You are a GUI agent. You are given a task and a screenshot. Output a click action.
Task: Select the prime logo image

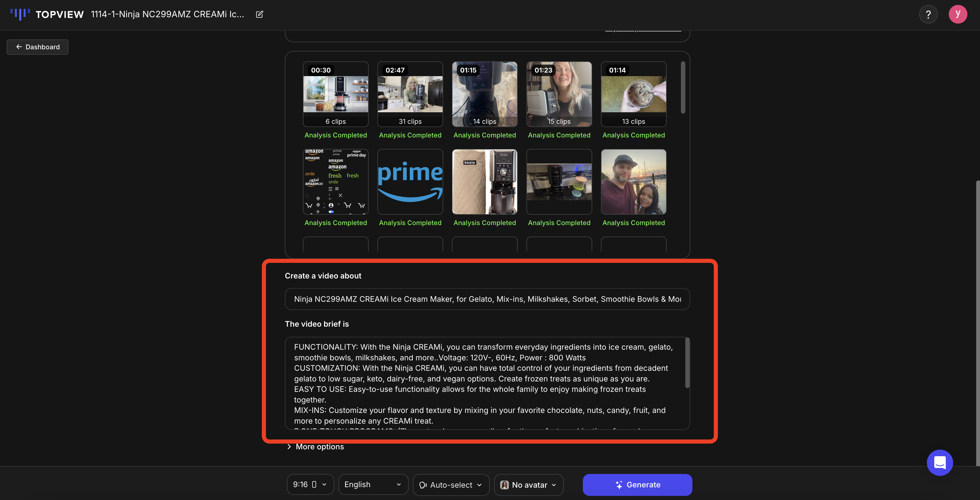(410, 182)
